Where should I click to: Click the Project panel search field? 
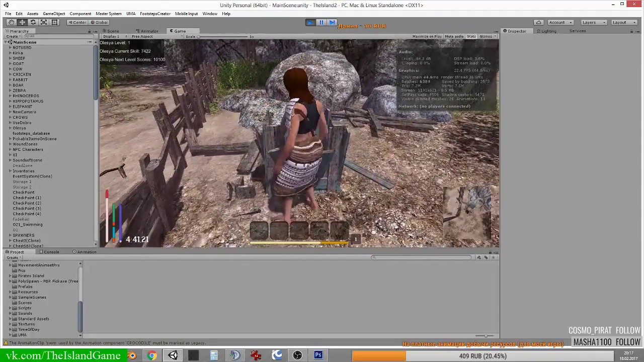click(x=422, y=257)
